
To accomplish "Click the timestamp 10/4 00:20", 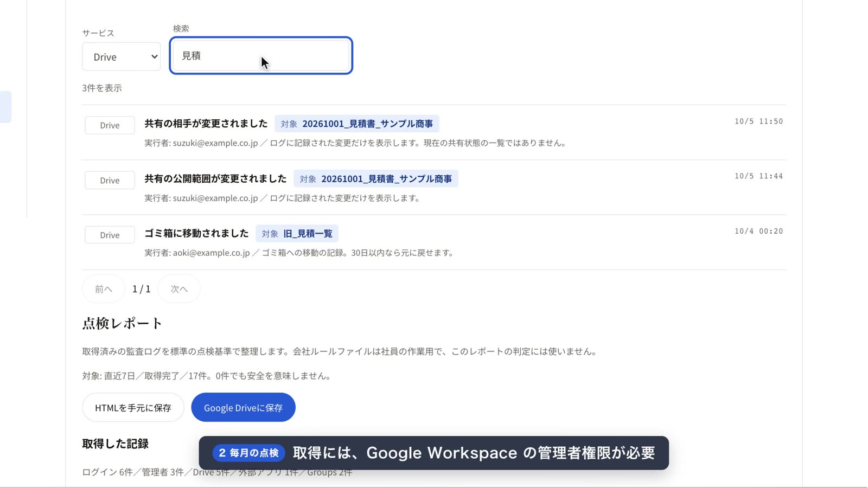I will pyautogui.click(x=759, y=231).
